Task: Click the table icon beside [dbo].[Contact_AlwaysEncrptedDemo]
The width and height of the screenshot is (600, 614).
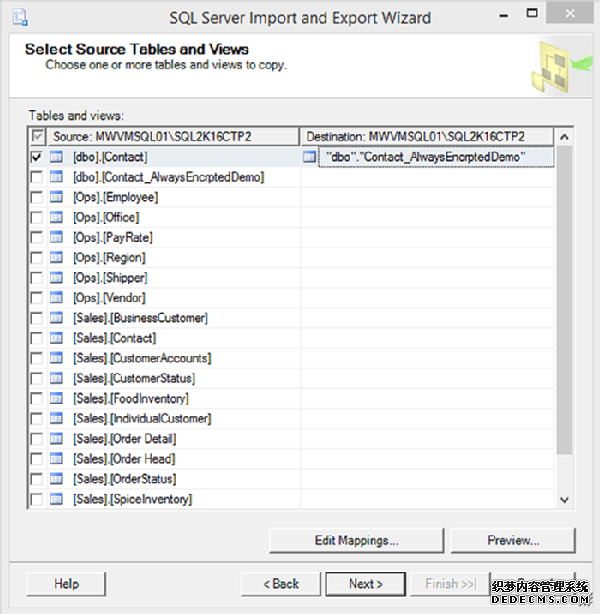Action: coord(56,177)
